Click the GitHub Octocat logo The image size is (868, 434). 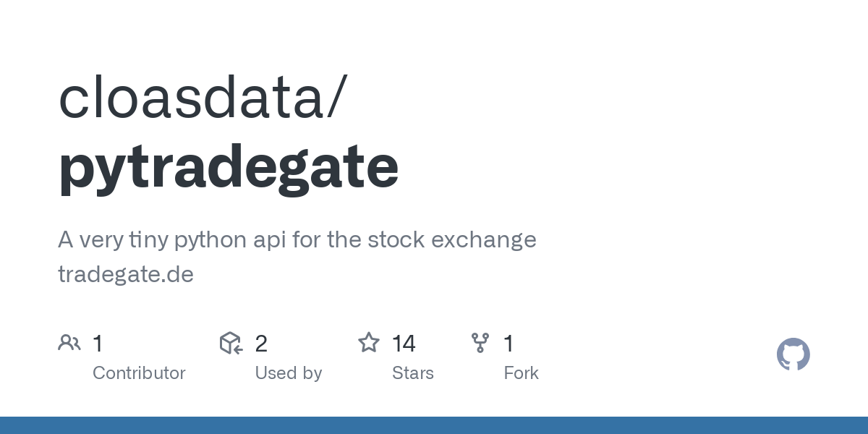tap(793, 355)
